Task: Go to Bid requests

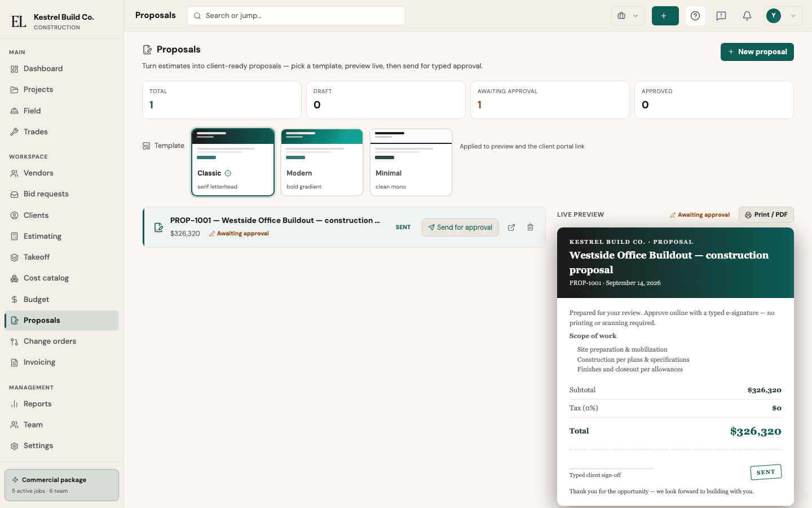Action: point(62,194)
